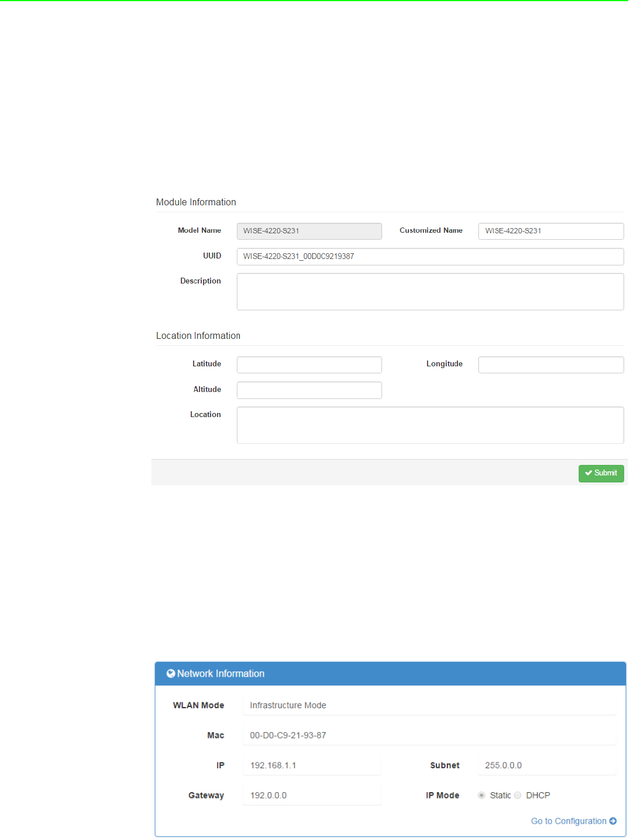Click the green Submit button
This screenshot has width=630, height=840.
[x=601, y=473]
